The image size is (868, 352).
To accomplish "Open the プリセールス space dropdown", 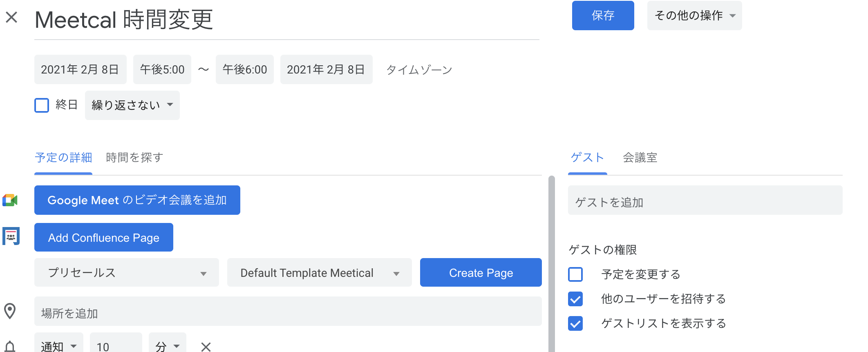I will point(127,272).
